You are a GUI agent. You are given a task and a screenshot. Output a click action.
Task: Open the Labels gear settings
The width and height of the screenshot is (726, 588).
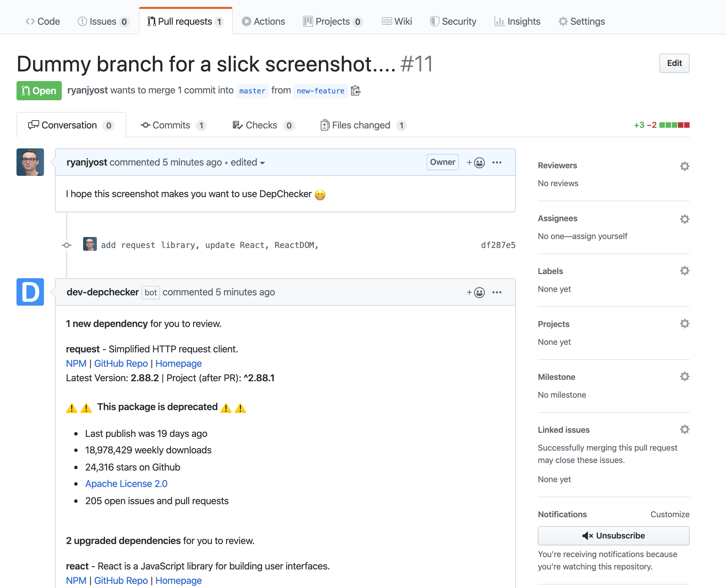click(684, 271)
